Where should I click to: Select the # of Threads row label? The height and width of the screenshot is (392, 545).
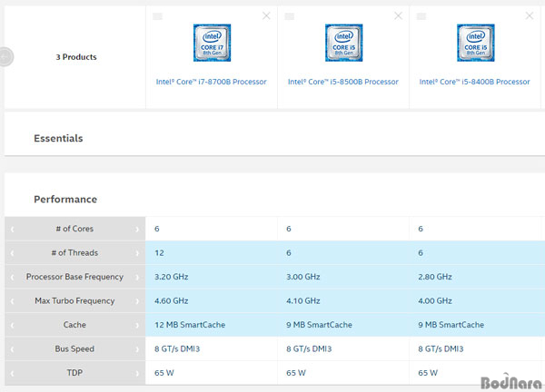coord(74,253)
